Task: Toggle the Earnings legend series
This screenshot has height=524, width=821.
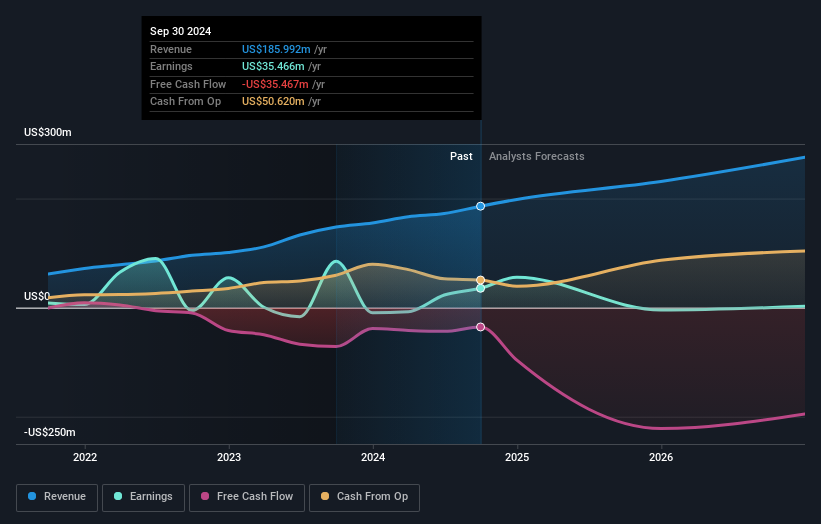Action: (x=143, y=497)
